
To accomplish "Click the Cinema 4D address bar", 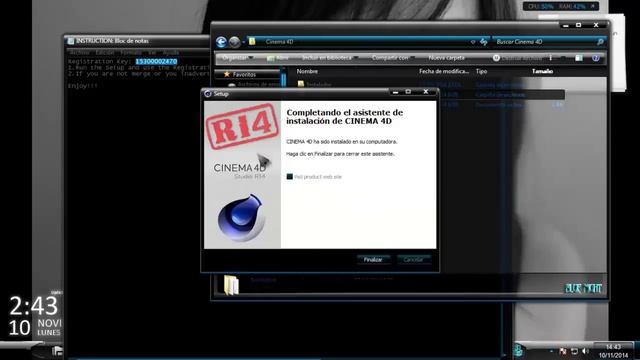I will click(x=359, y=42).
